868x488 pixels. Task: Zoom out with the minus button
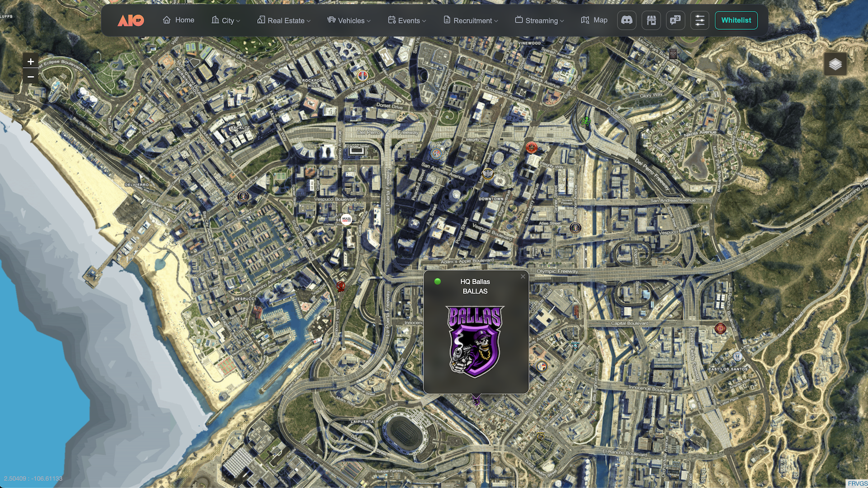[x=31, y=77]
